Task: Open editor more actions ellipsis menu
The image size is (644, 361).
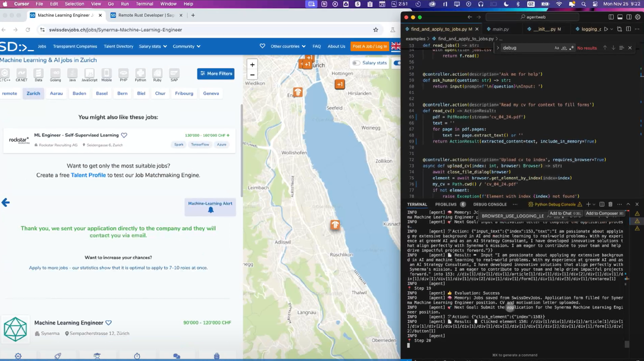Action: coord(636,29)
